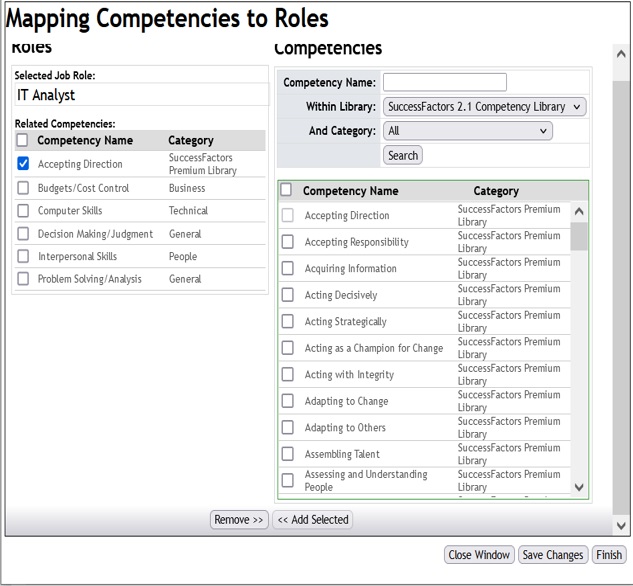The image size is (633, 586).
Task: Click the Close Window button
Action: 479,555
